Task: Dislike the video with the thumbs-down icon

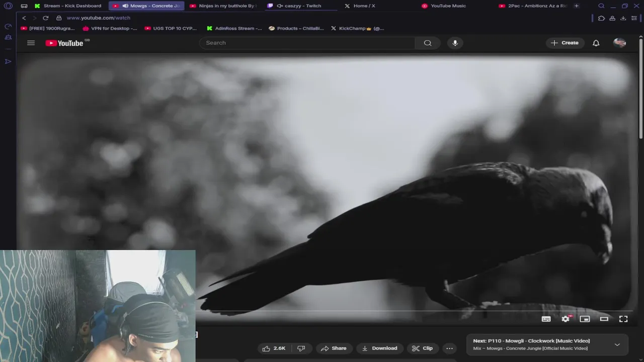Action: [301, 348]
